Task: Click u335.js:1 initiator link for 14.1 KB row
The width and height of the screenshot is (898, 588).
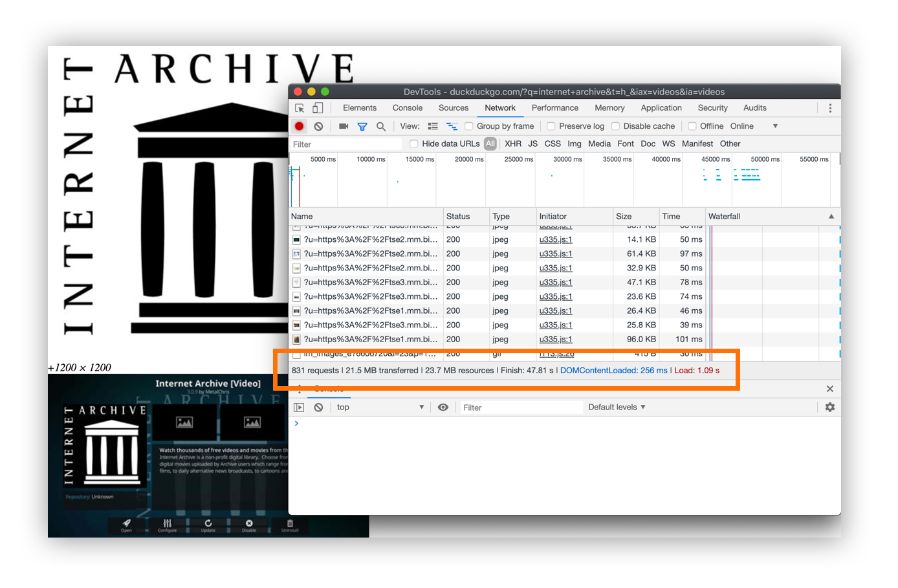Action: [556, 240]
